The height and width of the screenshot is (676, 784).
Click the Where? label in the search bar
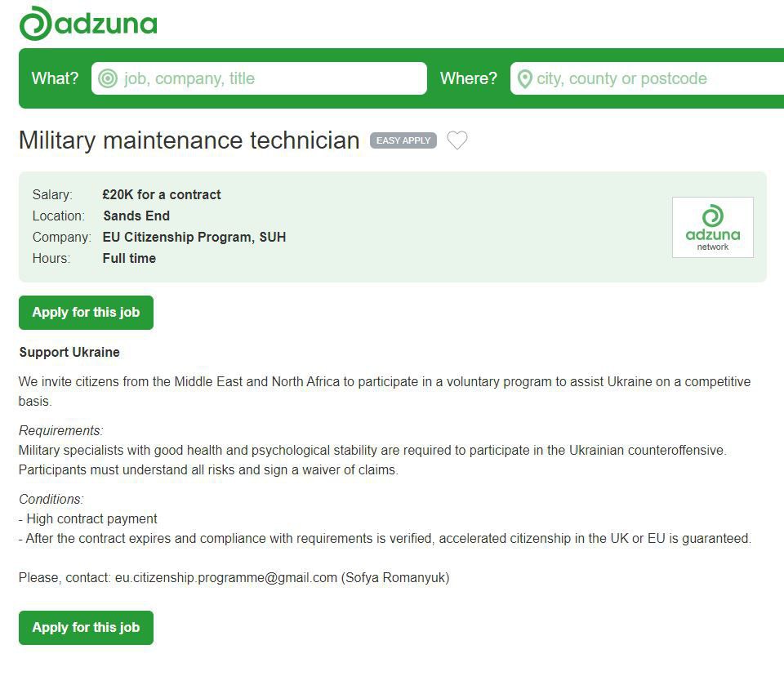(x=468, y=78)
